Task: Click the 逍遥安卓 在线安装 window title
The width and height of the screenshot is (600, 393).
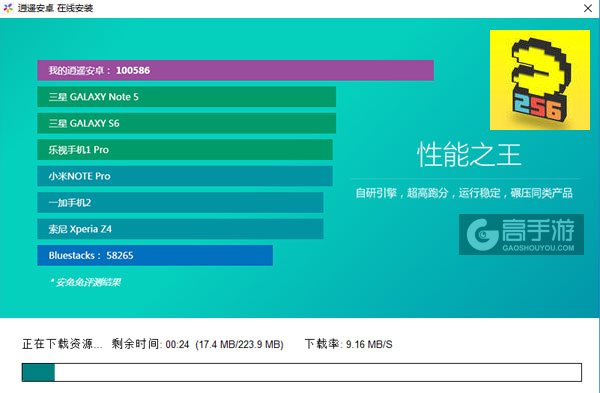Action: (x=55, y=8)
